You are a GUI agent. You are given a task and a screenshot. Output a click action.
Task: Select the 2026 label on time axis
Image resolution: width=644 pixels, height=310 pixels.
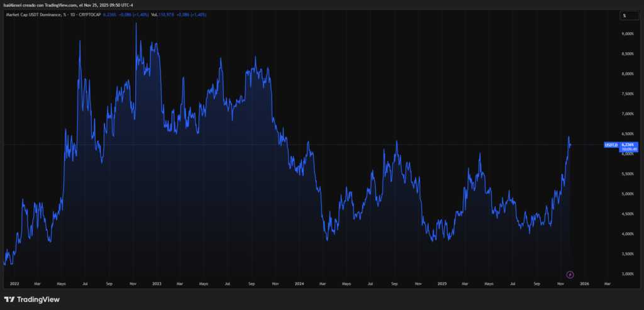(584, 284)
